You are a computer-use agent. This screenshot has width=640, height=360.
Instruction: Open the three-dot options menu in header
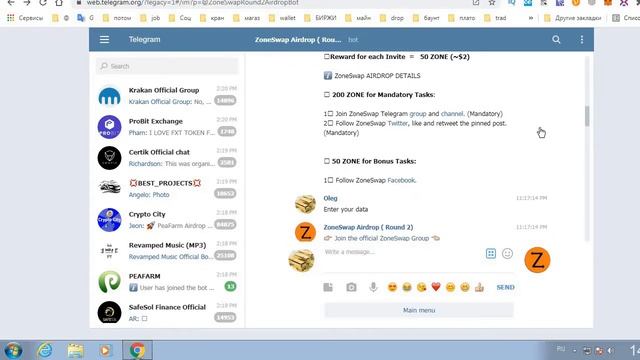(x=582, y=40)
